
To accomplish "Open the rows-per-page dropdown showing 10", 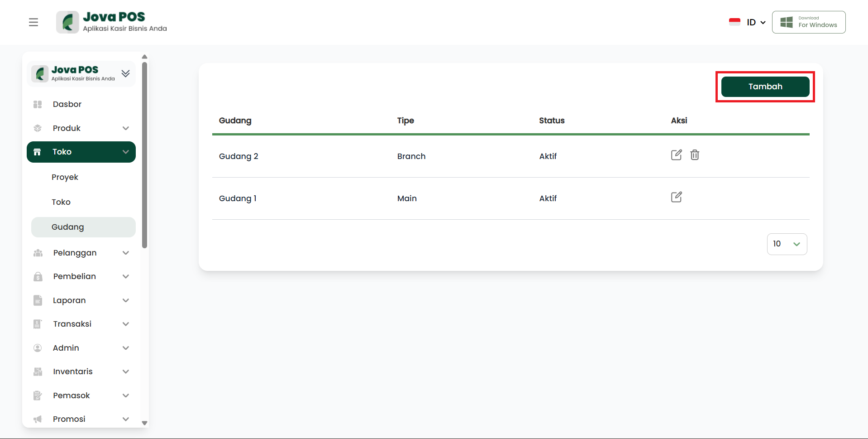I will pos(787,244).
